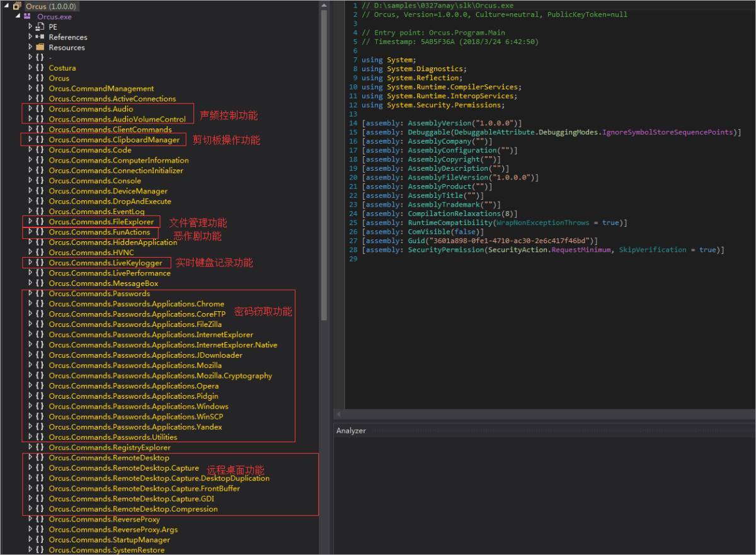Screen dimensions: 756x555
Task: Select Orcus.CommandManagement node
Action: 101,88
